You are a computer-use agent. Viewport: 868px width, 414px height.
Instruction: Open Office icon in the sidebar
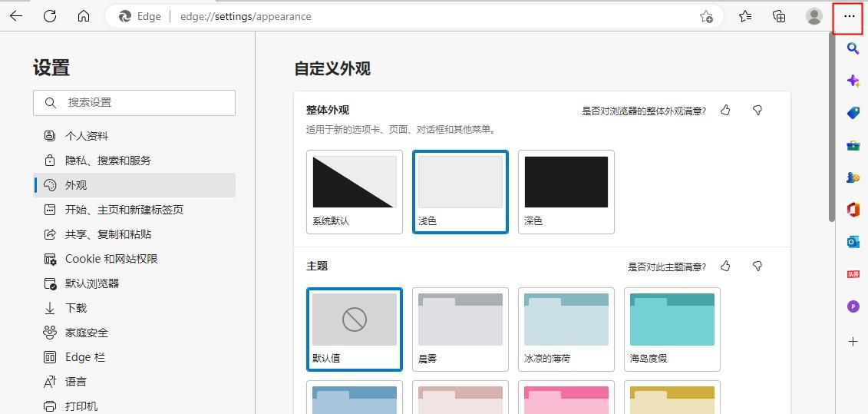[x=853, y=210]
